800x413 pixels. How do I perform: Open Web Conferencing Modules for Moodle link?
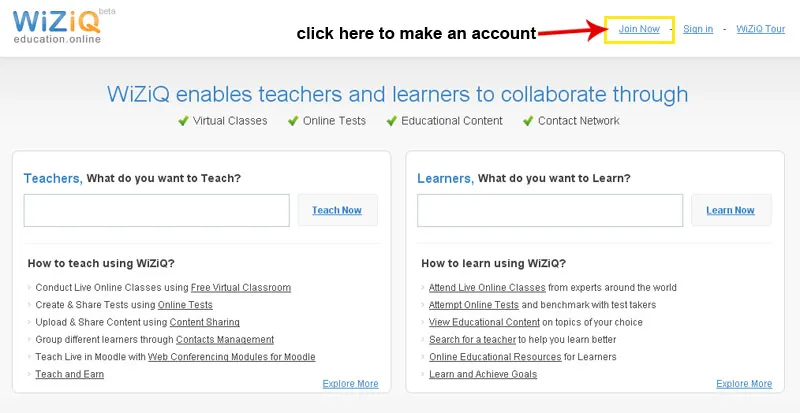point(231,357)
